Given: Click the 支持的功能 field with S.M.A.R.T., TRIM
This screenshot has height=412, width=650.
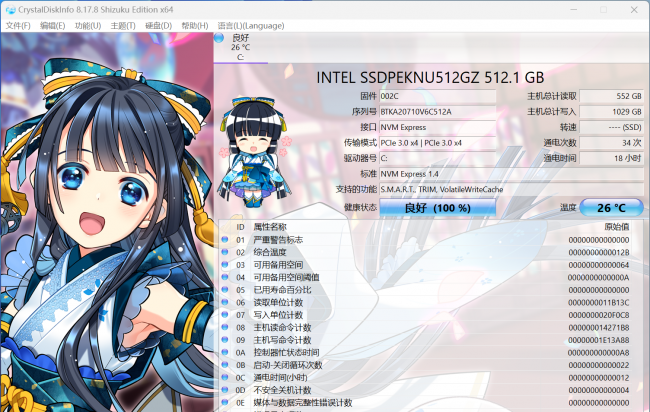Looking at the screenshot, I should point(511,189).
